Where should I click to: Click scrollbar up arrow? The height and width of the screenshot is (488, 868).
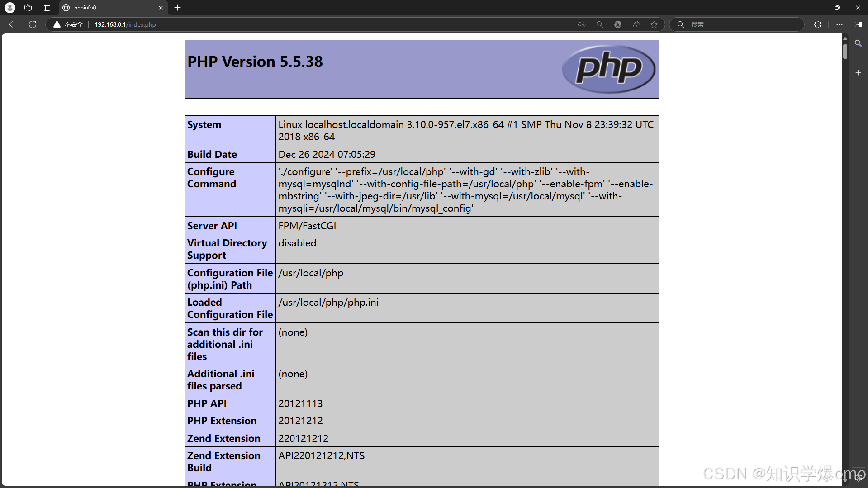tap(845, 38)
